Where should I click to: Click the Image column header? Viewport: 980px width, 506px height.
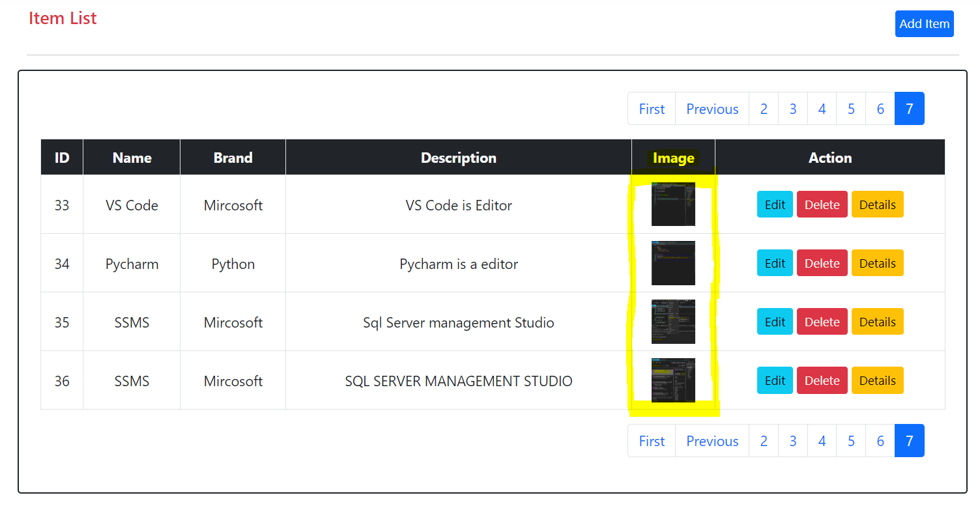(x=674, y=158)
